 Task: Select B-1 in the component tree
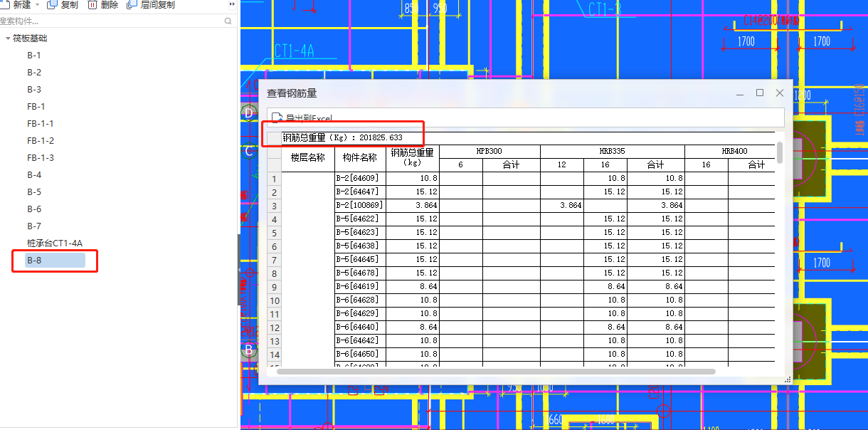(x=34, y=56)
